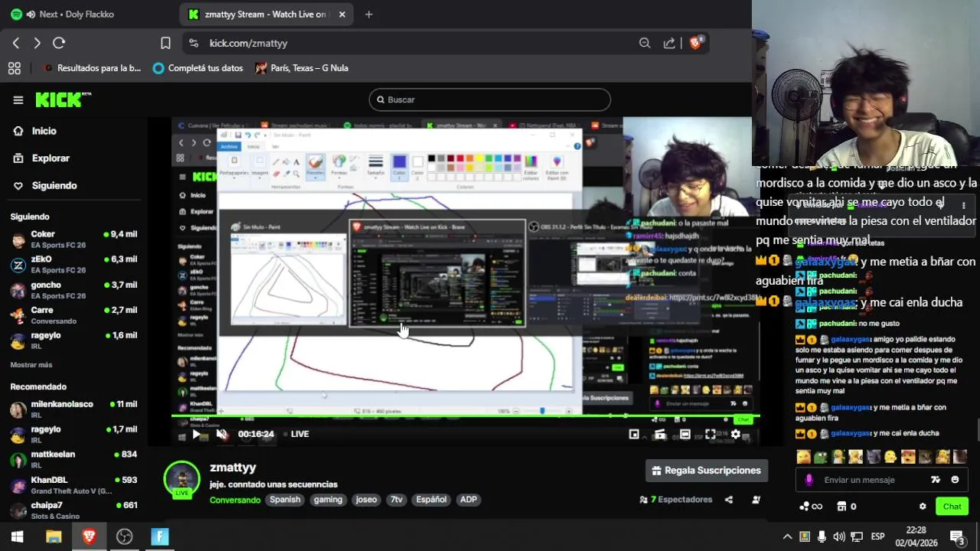Pick the green frog quick emote

[820, 458]
